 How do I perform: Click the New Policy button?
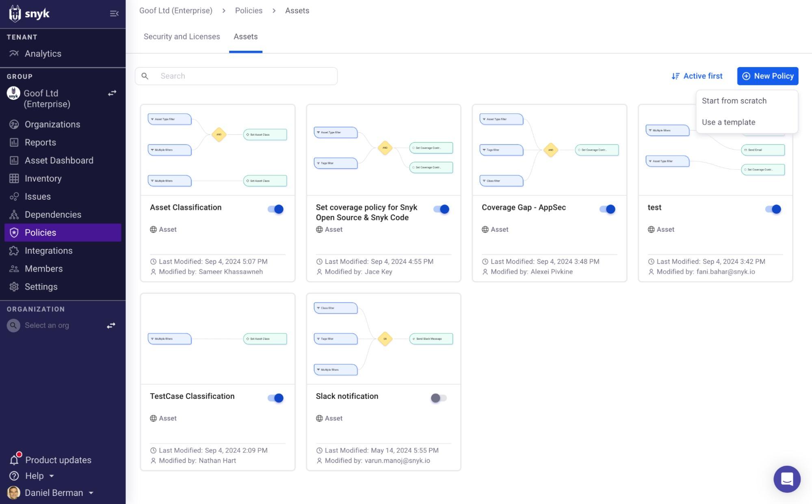click(x=768, y=76)
